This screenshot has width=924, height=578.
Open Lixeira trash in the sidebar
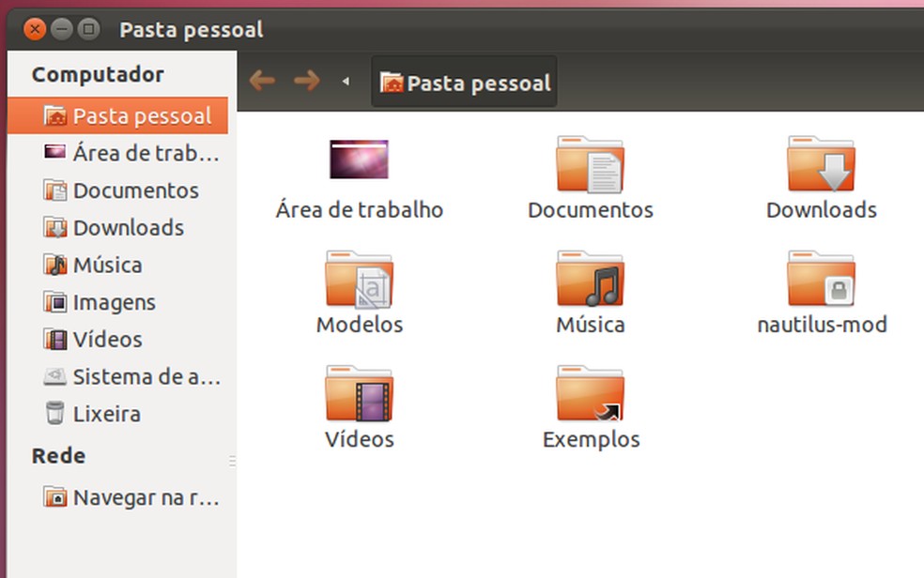point(118,414)
